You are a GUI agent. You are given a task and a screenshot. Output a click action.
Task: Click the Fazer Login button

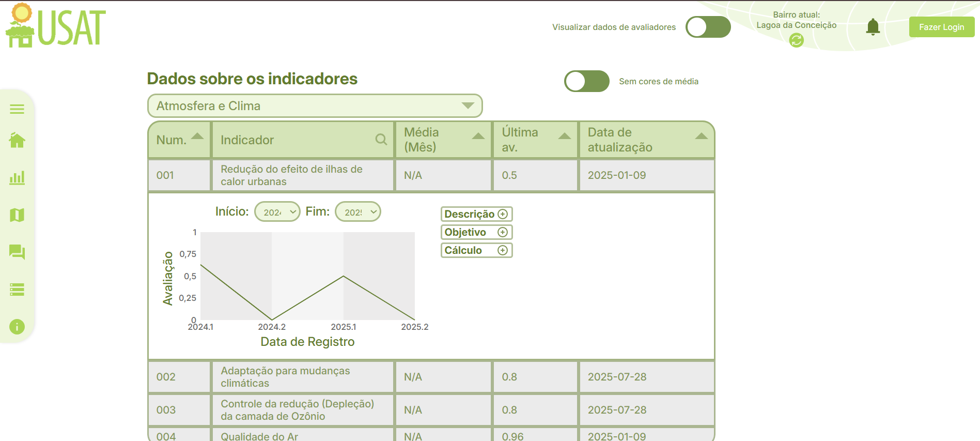(942, 27)
